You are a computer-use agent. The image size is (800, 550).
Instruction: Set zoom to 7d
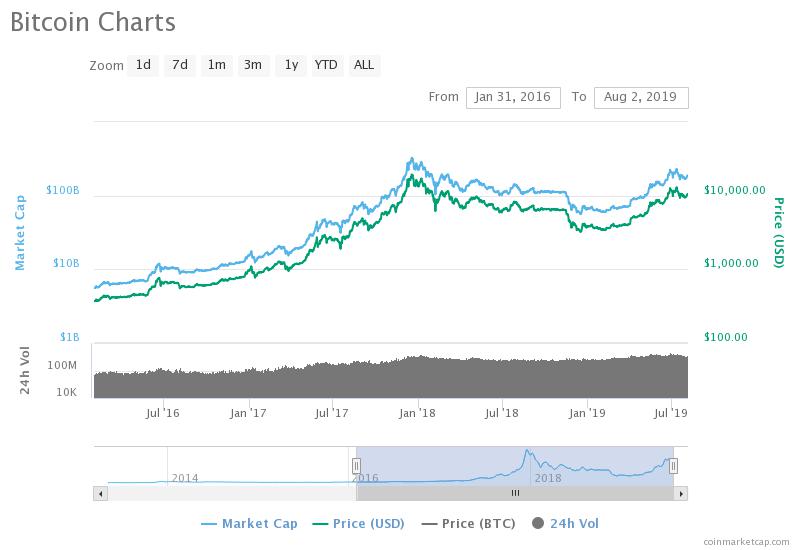pos(180,65)
